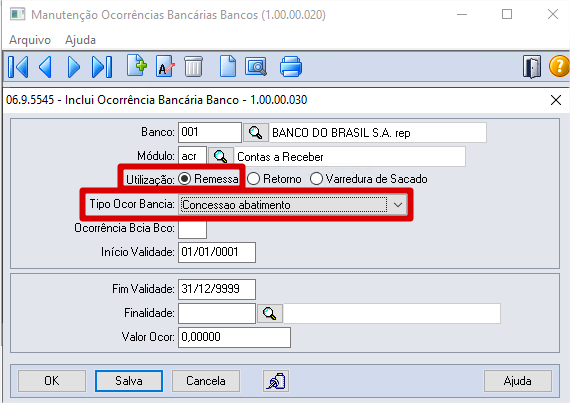The width and height of the screenshot is (570, 403).
Task: Delete record with trash can icon
Action: pyautogui.click(x=193, y=67)
